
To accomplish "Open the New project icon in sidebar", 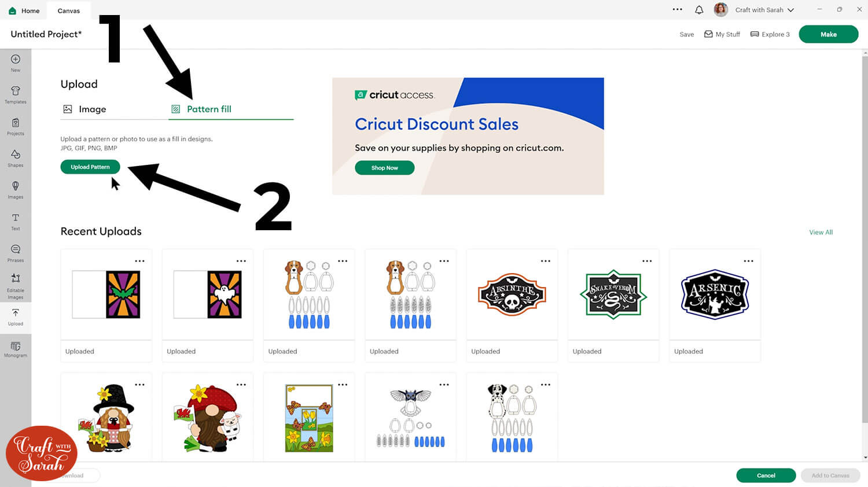I will click(16, 62).
